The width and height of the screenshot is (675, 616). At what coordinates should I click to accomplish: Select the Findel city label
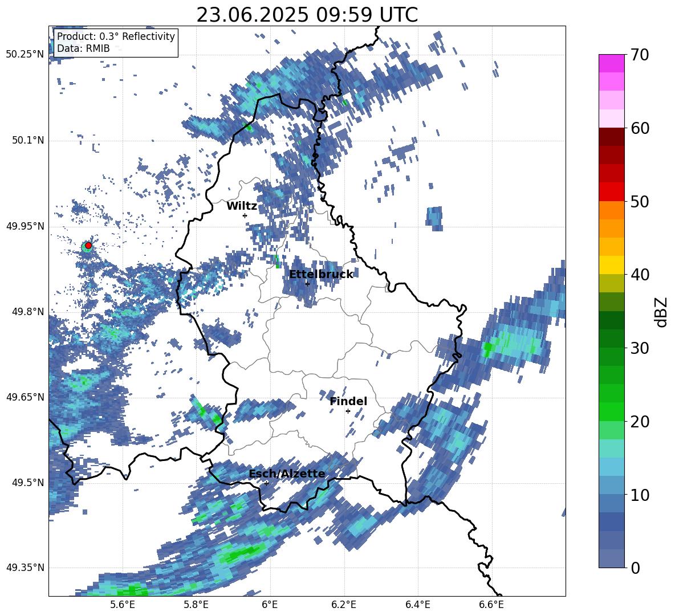348,401
